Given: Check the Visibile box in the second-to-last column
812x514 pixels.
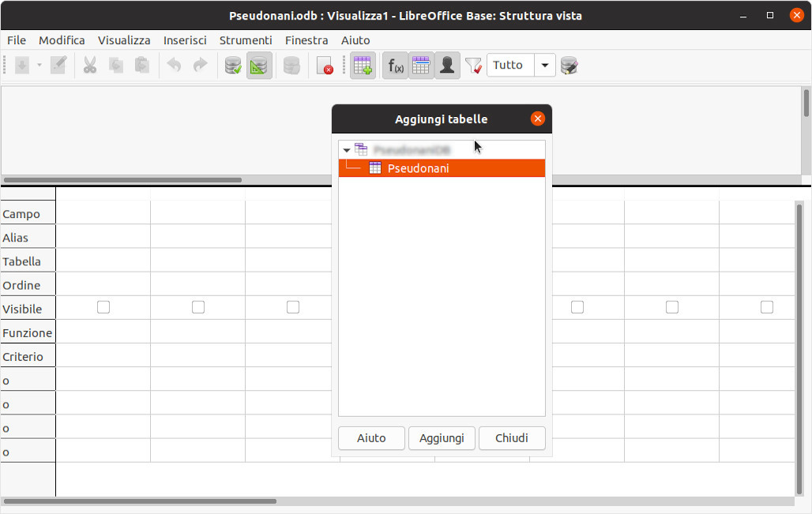Looking at the screenshot, I should coord(672,307).
